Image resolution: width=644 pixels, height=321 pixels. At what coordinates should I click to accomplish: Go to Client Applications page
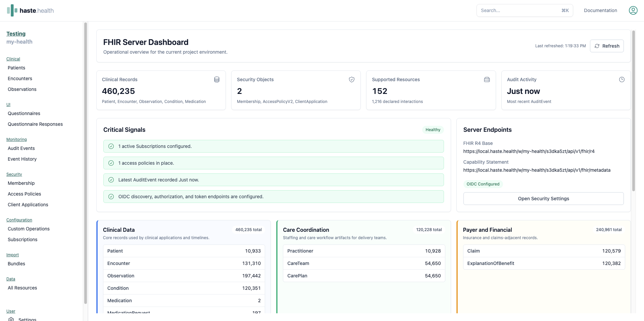(x=28, y=205)
